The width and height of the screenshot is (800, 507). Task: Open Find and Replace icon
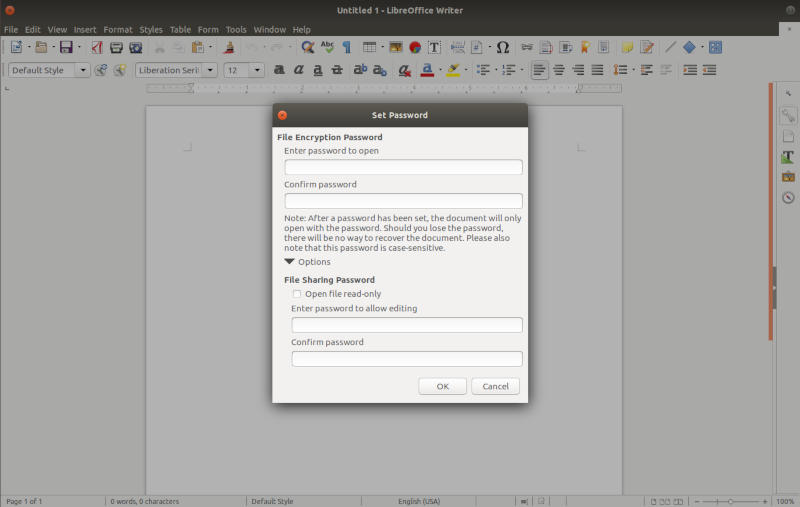(308, 47)
